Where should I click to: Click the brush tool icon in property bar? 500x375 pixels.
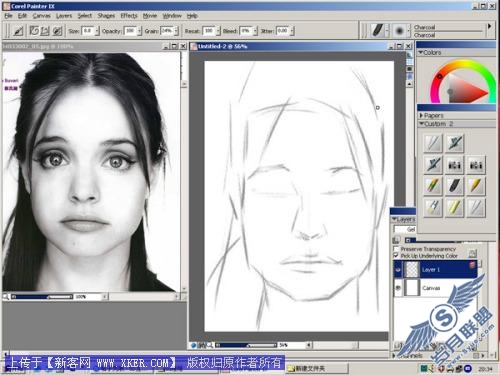click(18, 31)
